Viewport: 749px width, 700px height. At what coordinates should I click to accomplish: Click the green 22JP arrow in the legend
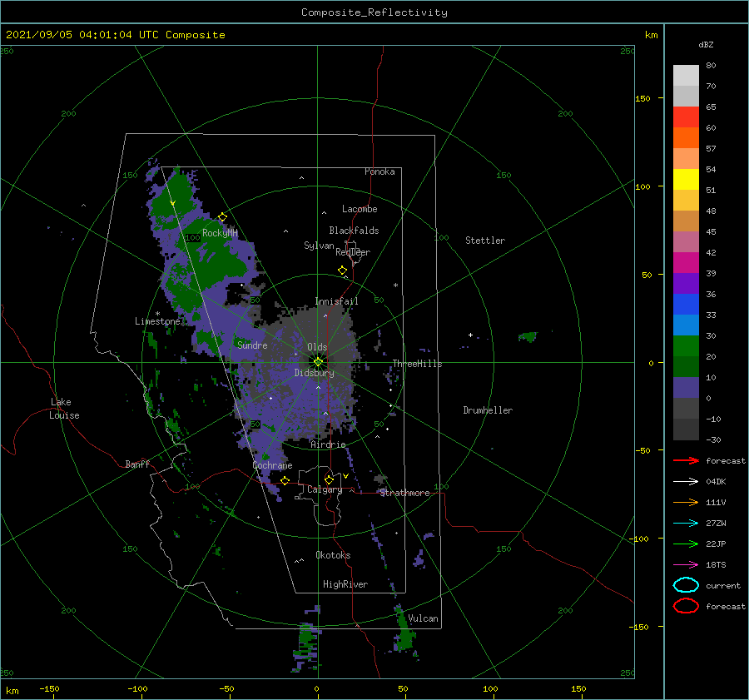pyautogui.click(x=686, y=544)
